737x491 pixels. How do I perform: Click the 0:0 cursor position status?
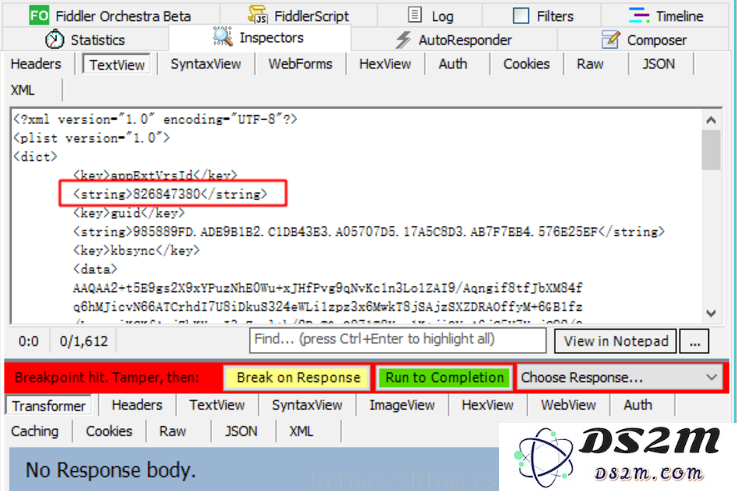coord(28,341)
